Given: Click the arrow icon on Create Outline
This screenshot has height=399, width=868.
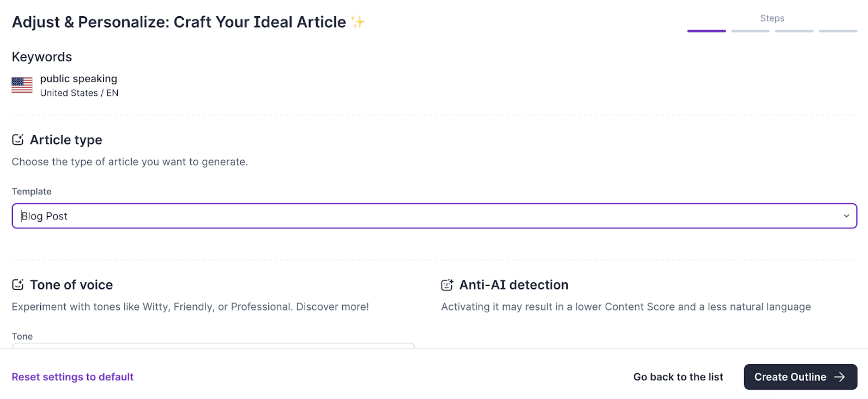Looking at the screenshot, I should [839, 377].
